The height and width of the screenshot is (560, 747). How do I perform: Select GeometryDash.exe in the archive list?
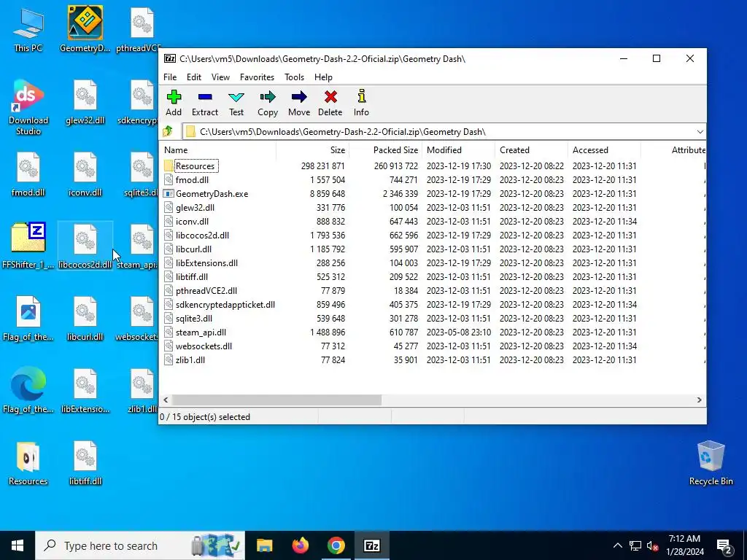(212, 194)
